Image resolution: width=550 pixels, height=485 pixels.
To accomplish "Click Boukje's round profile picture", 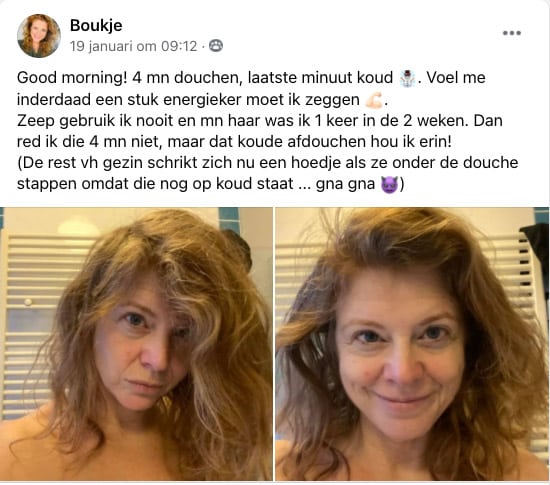I will point(39,36).
